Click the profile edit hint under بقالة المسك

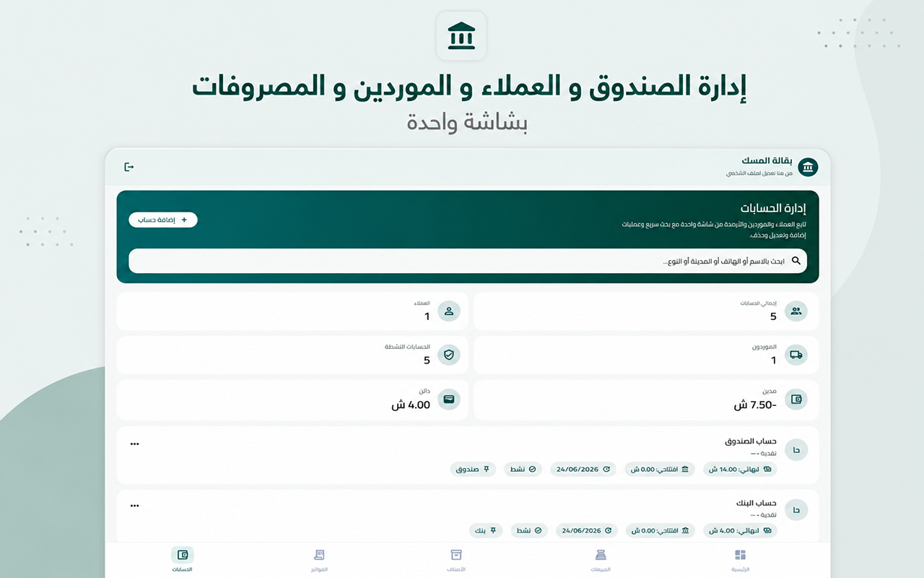pyautogui.click(x=759, y=173)
